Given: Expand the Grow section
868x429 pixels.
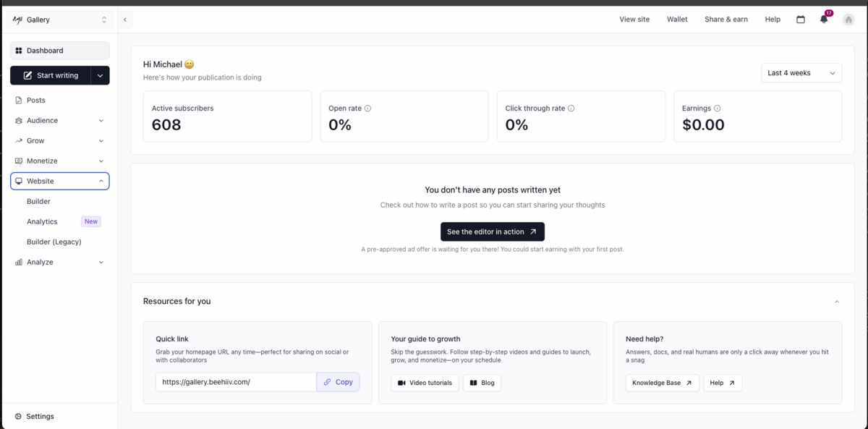Looking at the screenshot, I should (x=59, y=140).
